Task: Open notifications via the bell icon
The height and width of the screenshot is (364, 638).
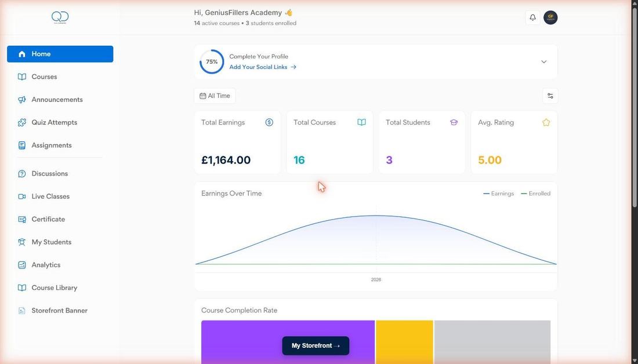Action: (532, 17)
